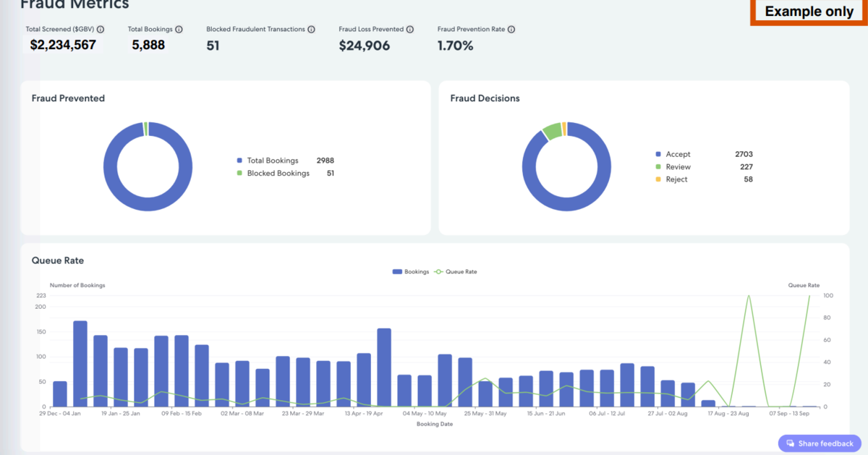The image size is (868, 455).
Task: Toggle Blocked Bookings in Fraud Prevented legend
Action: 278,174
